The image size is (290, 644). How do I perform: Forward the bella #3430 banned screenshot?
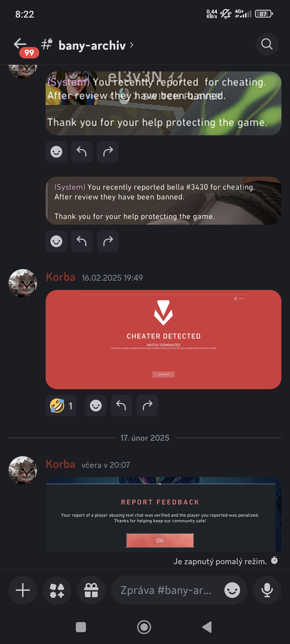[108, 241]
